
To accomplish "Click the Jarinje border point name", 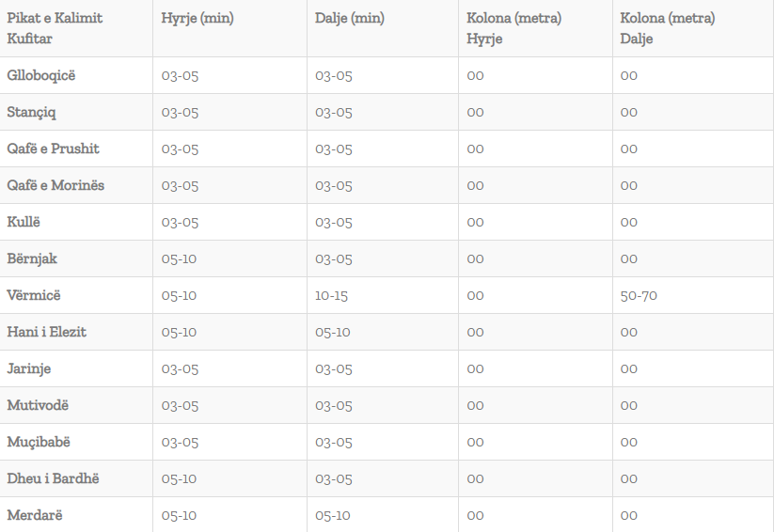I will (28, 369).
